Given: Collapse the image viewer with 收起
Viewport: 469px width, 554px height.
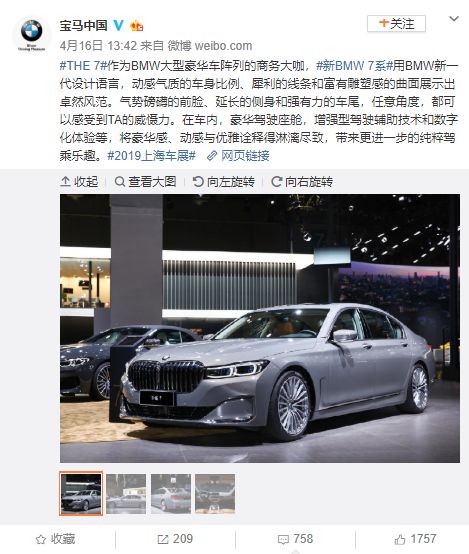Looking at the screenshot, I should pyautogui.click(x=79, y=182).
